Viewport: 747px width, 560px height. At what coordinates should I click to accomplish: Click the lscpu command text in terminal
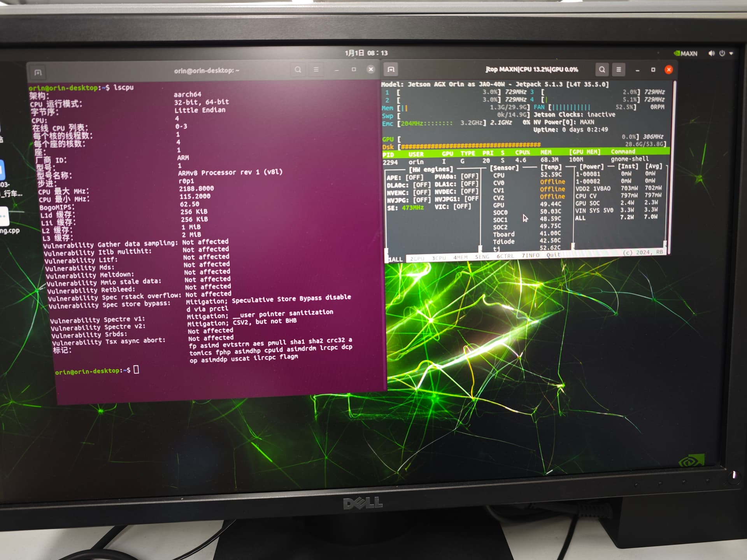[x=123, y=87]
